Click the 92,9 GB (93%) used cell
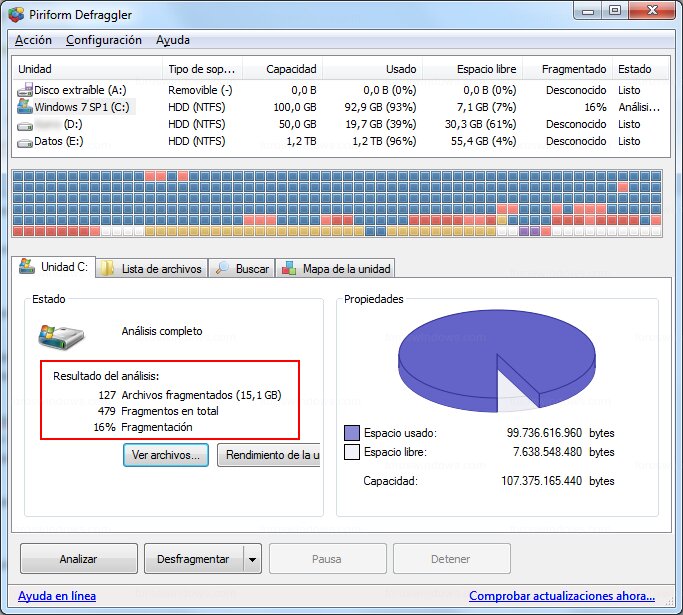Image resolution: width=683 pixels, height=615 pixels. [x=380, y=107]
